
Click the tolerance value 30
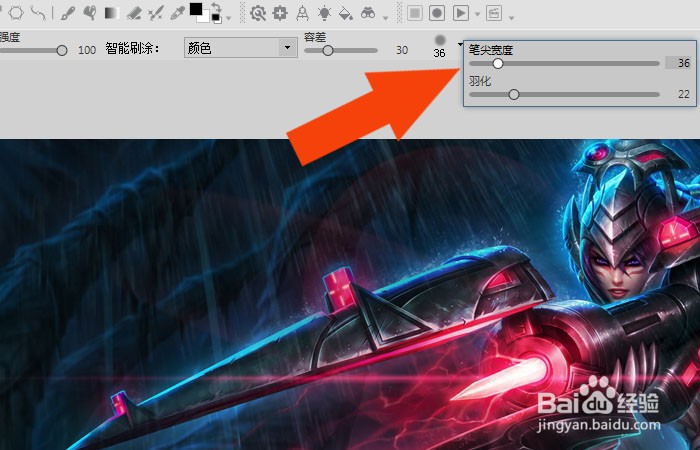(x=402, y=50)
